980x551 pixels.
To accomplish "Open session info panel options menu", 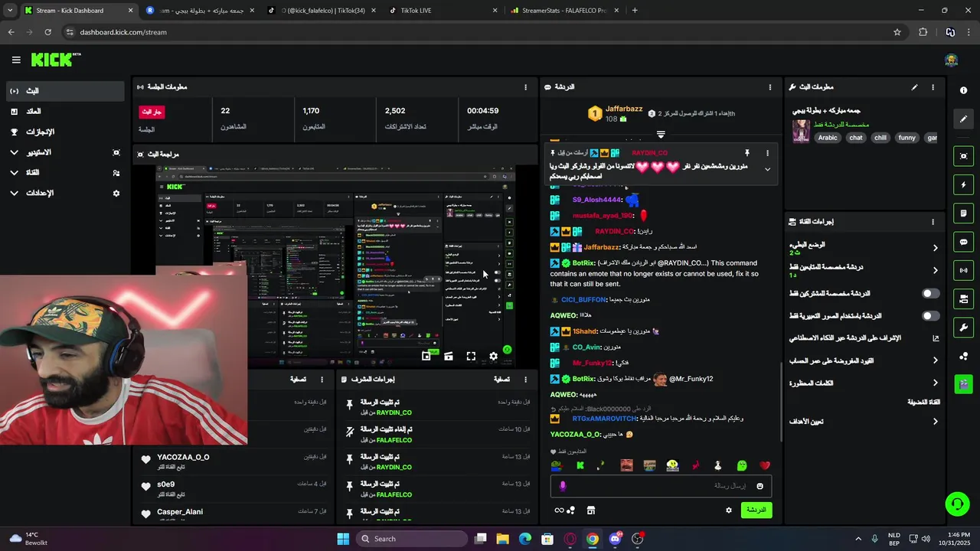I will click(x=525, y=87).
